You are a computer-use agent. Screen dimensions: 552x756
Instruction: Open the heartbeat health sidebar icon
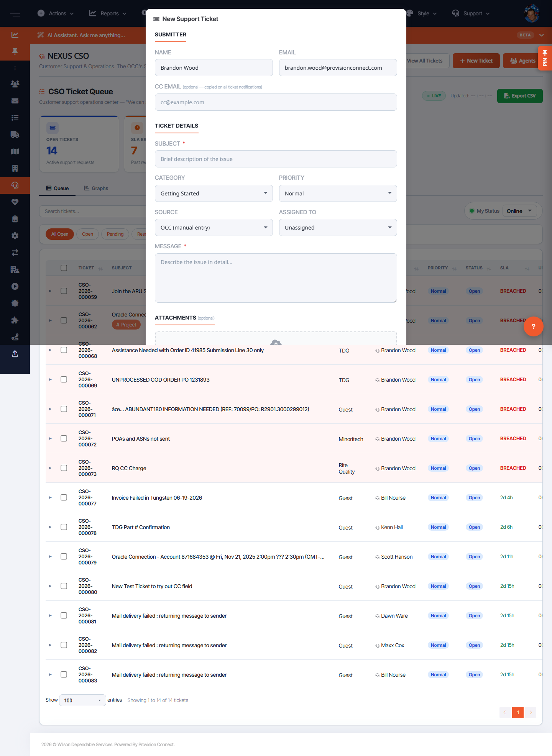coord(15,202)
